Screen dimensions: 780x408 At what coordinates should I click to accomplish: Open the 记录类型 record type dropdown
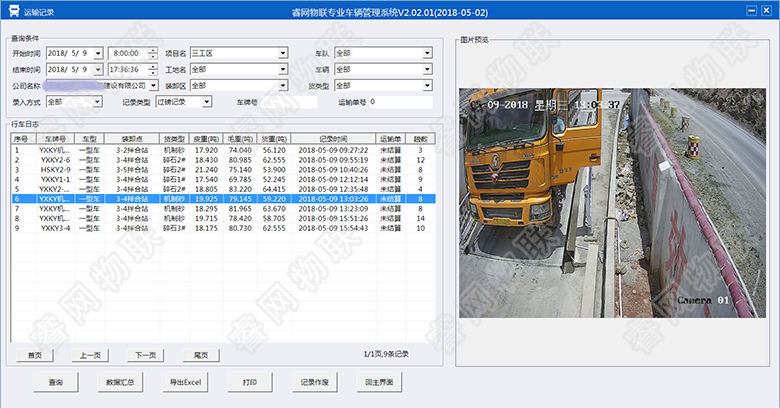pyautogui.click(x=207, y=102)
